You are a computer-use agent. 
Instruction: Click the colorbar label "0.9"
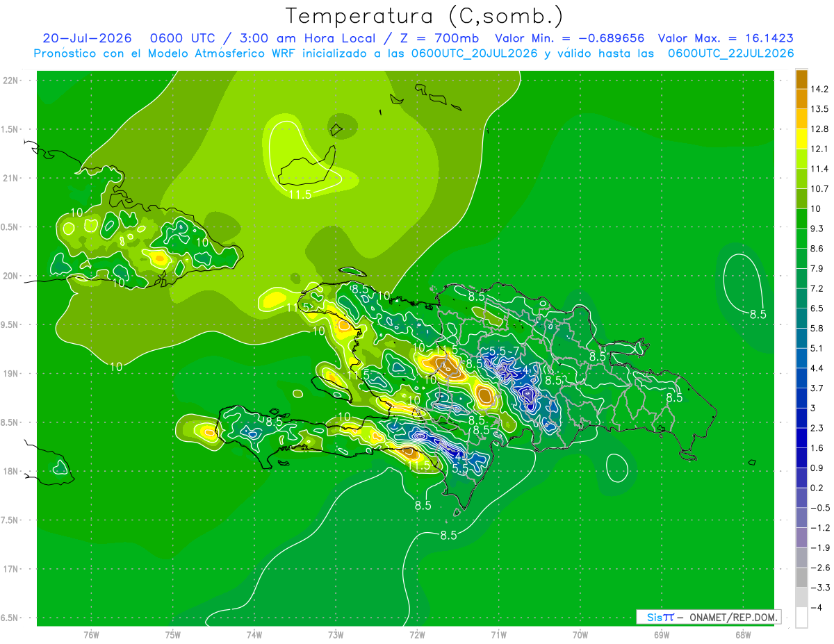tap(817, 468)
